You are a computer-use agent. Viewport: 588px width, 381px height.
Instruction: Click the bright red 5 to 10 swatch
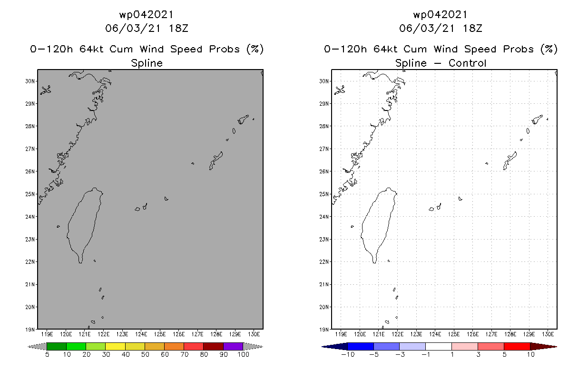[517, 346]
